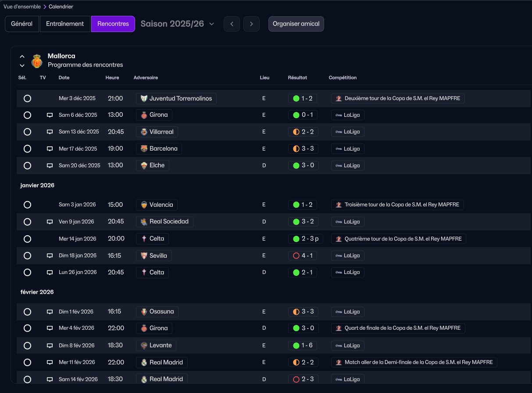This screenshot has width=532, height=393.
Task: Click the Barcelona crest in opponent column
Action: (x=144, y=148)
